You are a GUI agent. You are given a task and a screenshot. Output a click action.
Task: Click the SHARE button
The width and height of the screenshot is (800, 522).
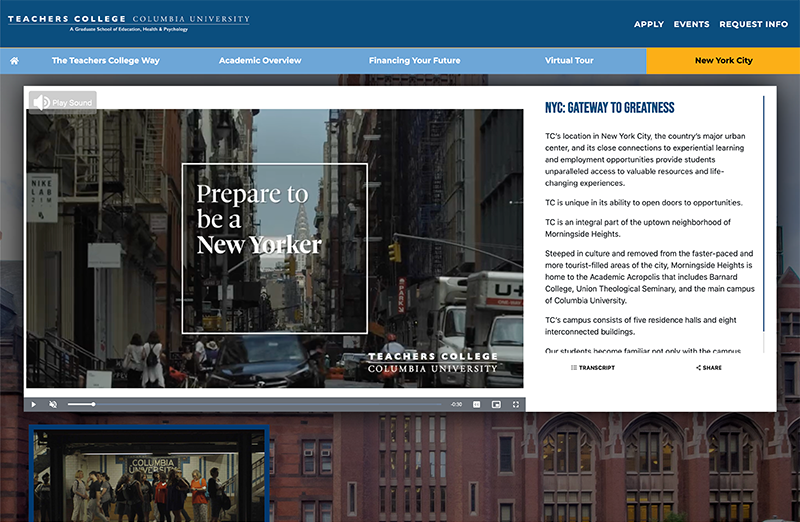(709, 367)
